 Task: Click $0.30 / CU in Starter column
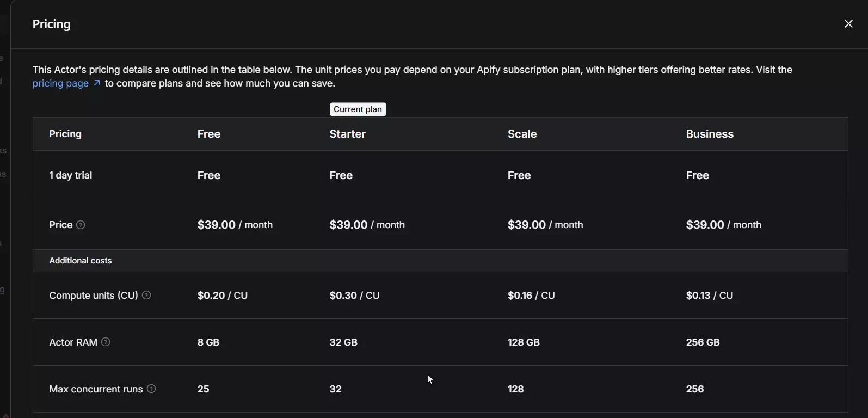355,296
